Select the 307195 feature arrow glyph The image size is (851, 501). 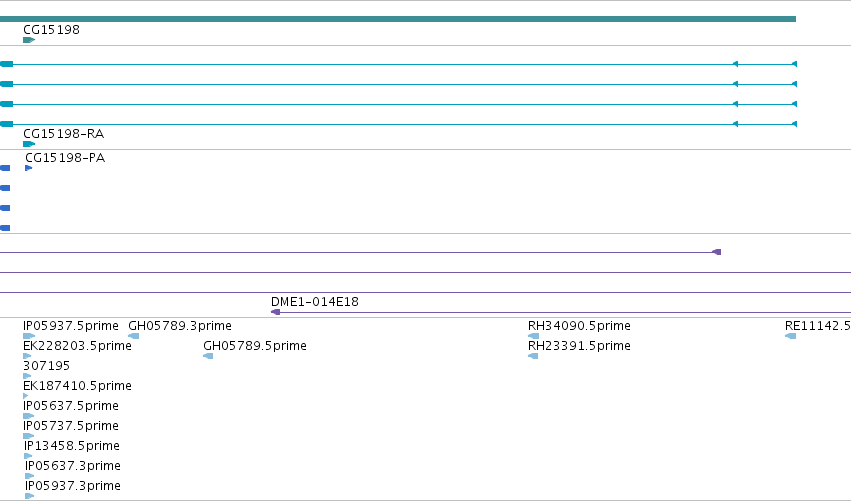pyautogui.click(x=27, y=376)
